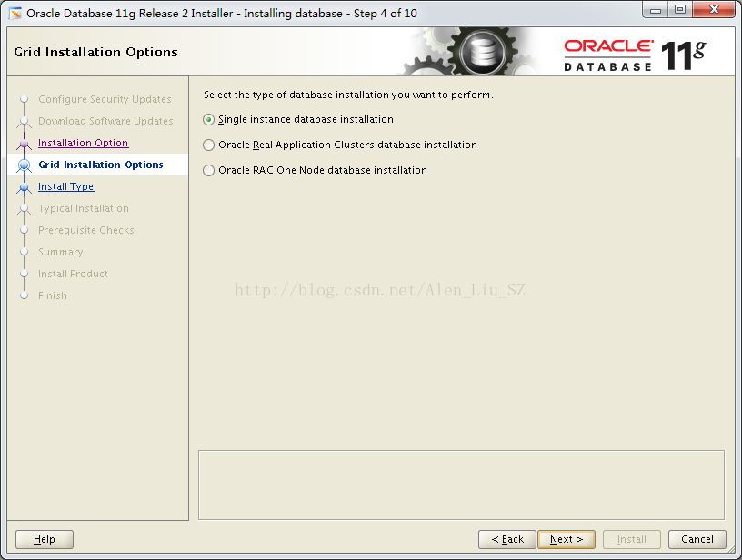Open installer Help
The image size is (742, 560).
point(45,539)
